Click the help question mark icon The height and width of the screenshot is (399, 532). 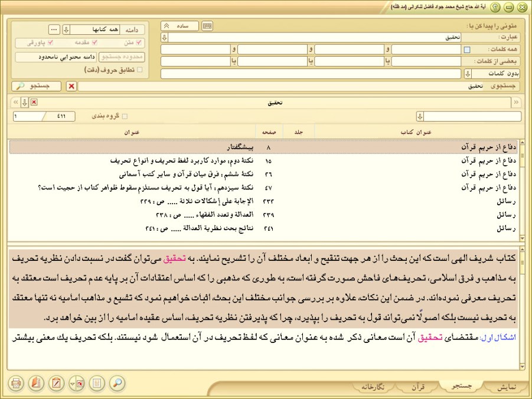pos(495,7)
